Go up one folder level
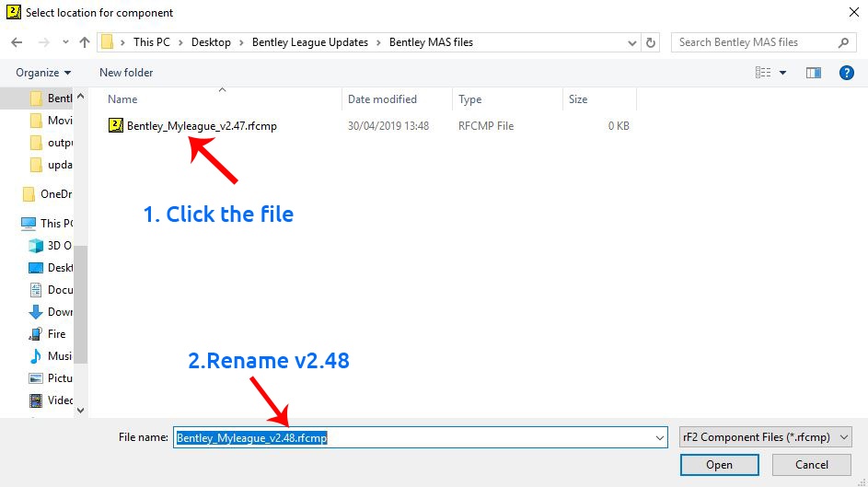The height and width of the screenshot is (487, 868). (x=84, y=42)
